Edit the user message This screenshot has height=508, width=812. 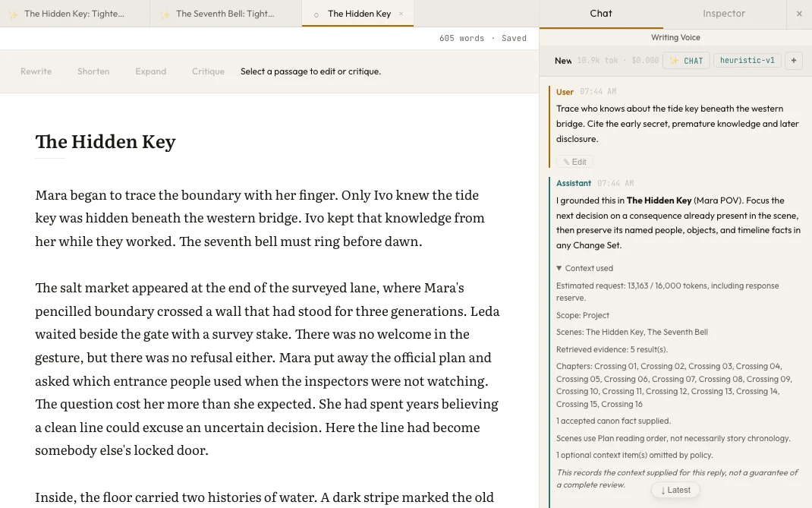point(574,162)
